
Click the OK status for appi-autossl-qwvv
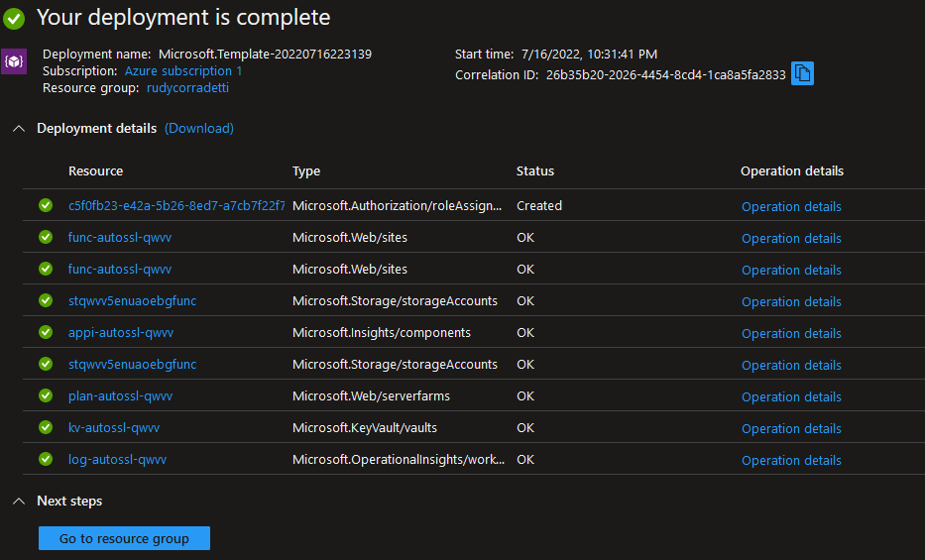coord(525,332)
